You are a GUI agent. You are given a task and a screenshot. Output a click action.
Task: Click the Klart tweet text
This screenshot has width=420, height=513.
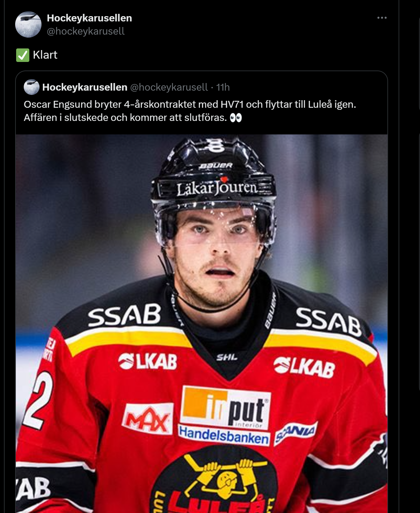point(45,55)
